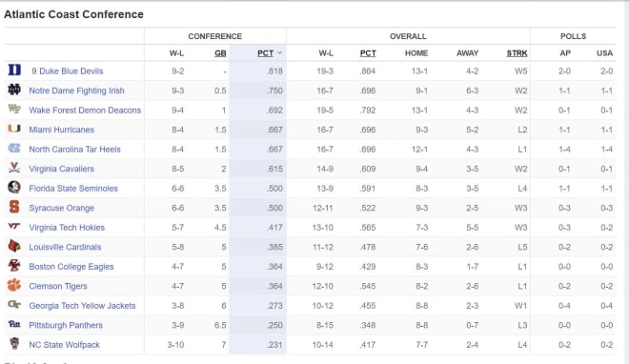Open the Boston College Eagles link
The image size is (629, 364).
(x=71, y=267)
